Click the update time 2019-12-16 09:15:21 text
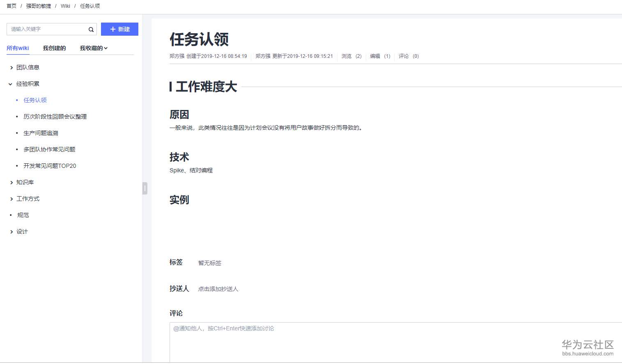Image resolution: width=622 pixels, height=364 pixels. 310,56
